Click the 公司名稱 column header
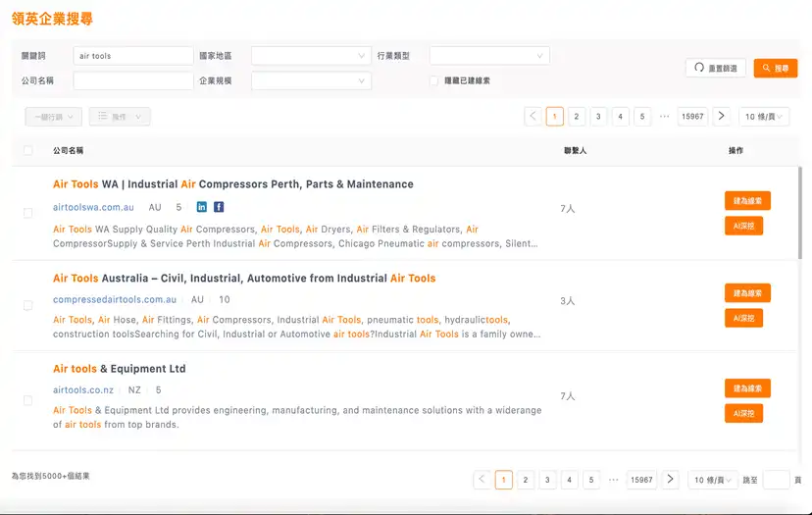812x515 pixels. 68,150
